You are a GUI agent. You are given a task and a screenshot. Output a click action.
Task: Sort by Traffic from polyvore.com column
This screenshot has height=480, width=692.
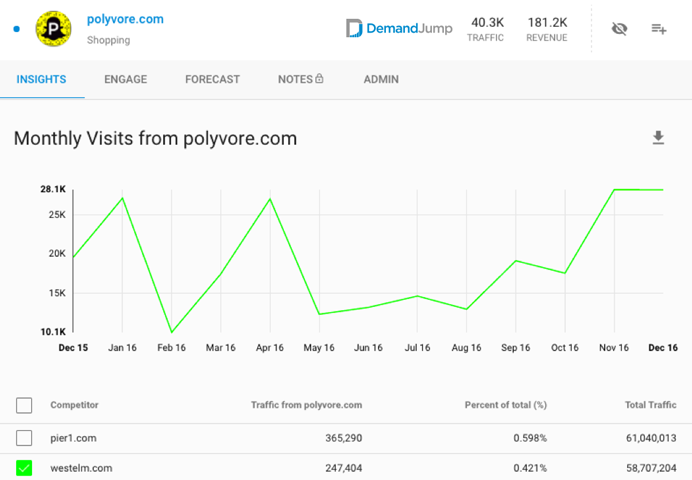pyautogui.click(x=307, y=405)
